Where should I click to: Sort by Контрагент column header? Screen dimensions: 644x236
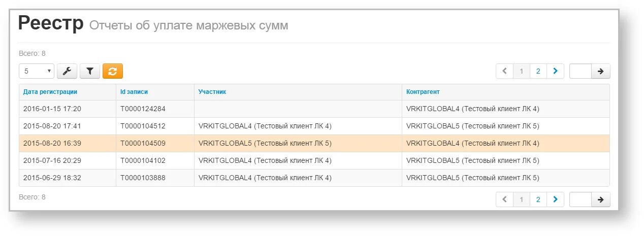tap(423, 92)
